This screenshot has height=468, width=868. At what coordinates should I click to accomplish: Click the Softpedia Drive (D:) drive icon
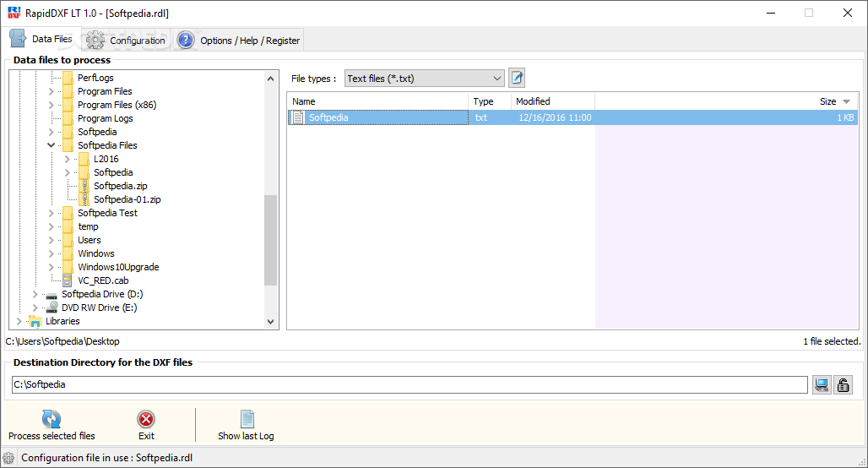coord(52,295)
